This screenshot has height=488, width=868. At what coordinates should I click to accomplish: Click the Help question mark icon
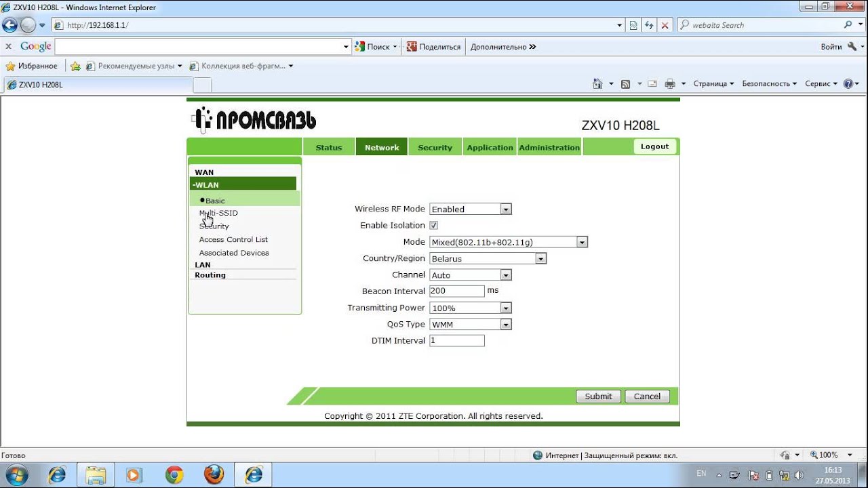coord(848,83)
